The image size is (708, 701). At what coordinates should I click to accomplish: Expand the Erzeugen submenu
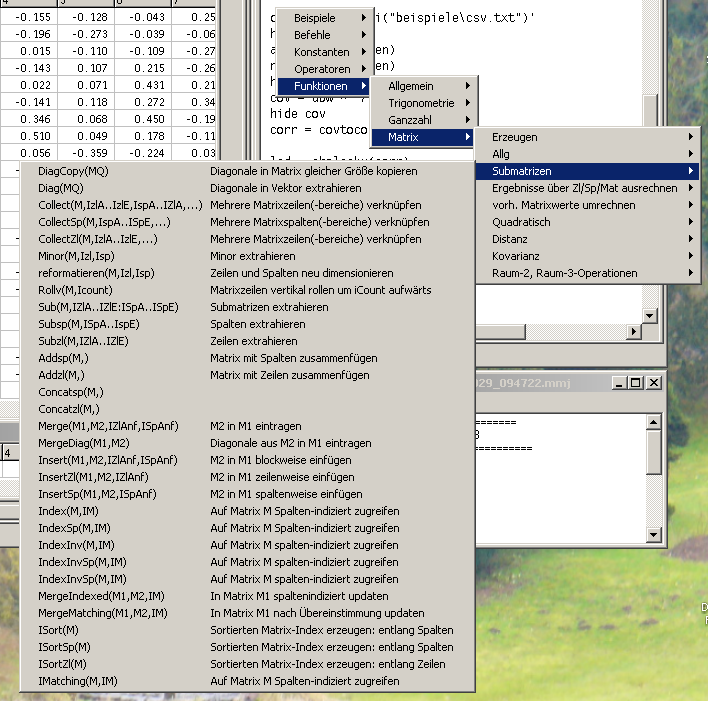point(587,137)
